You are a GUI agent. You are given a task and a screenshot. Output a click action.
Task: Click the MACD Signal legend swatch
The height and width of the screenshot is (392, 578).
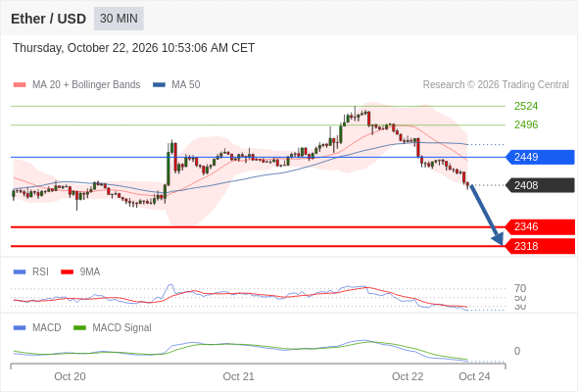point(79,328)
